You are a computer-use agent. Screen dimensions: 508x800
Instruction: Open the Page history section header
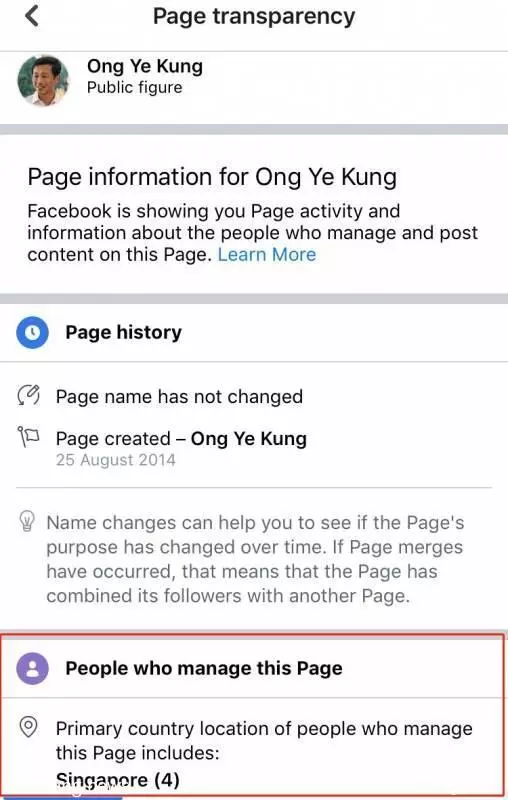(123, 332)
